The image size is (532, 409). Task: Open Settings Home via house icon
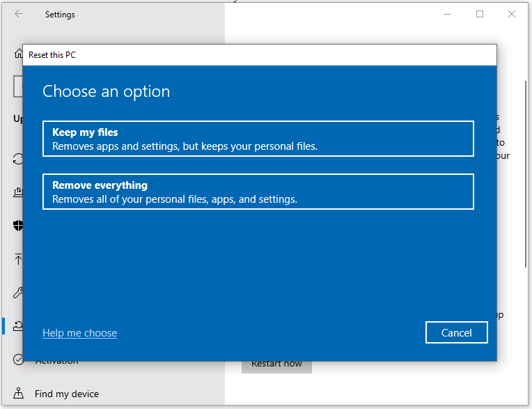click(17, 54)
